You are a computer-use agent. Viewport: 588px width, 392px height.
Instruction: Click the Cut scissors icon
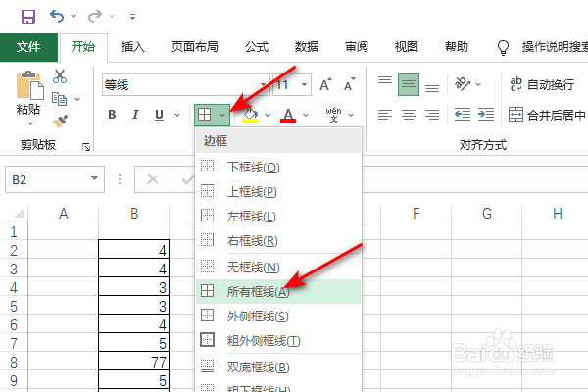click(60, 76)
